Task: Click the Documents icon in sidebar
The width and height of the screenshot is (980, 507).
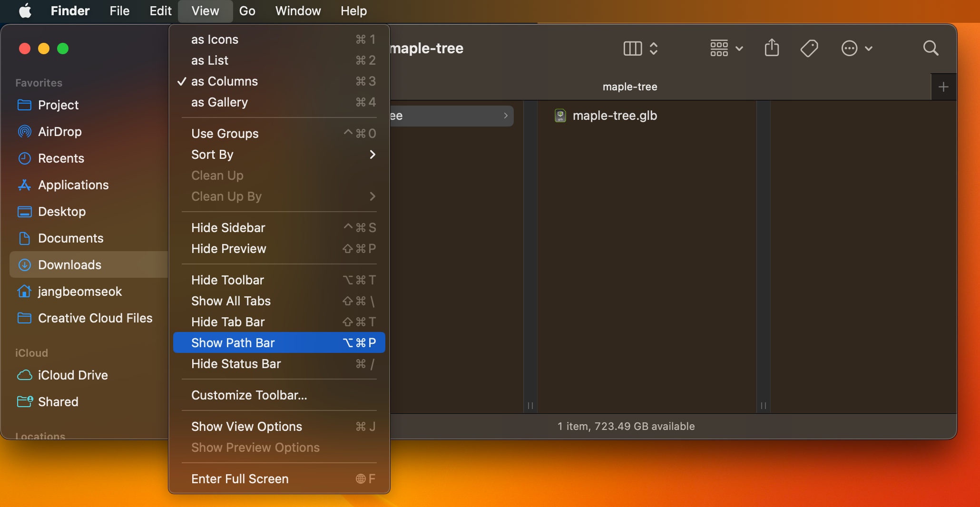Action: [24, 238]
